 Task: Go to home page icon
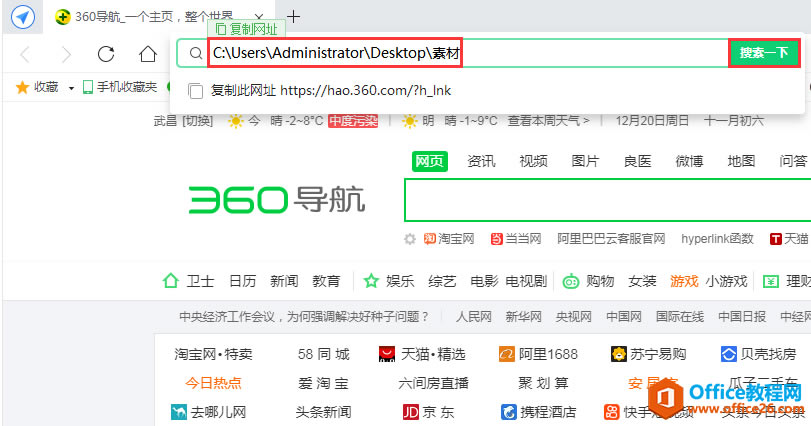tap(147, 54)
